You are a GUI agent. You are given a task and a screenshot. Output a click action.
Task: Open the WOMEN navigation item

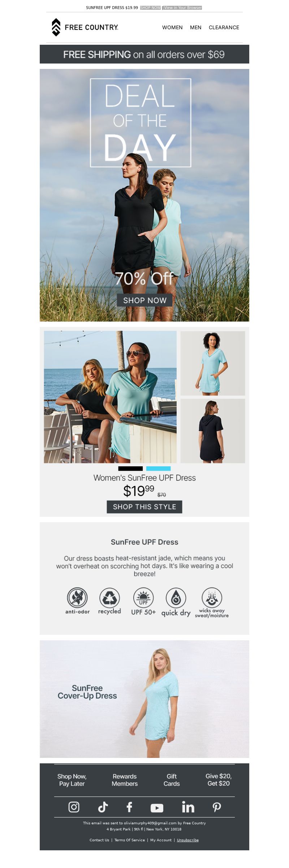tap(172, 27)
